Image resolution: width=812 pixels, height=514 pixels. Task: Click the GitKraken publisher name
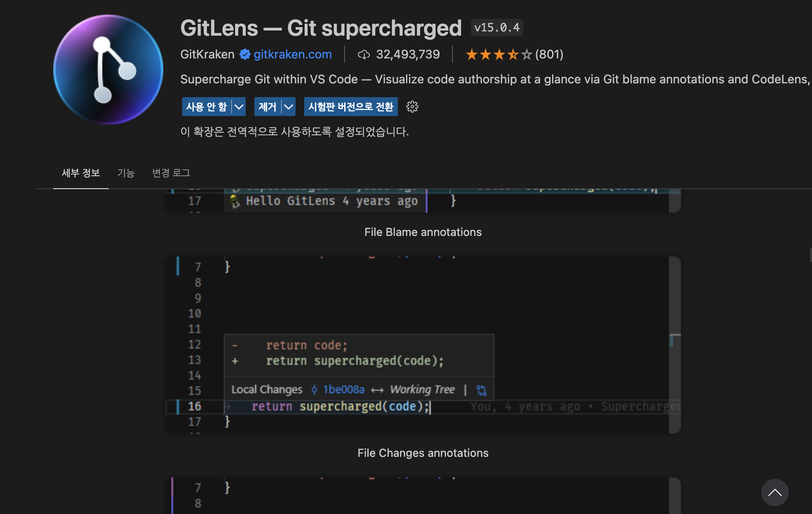[x=208, y=55]
